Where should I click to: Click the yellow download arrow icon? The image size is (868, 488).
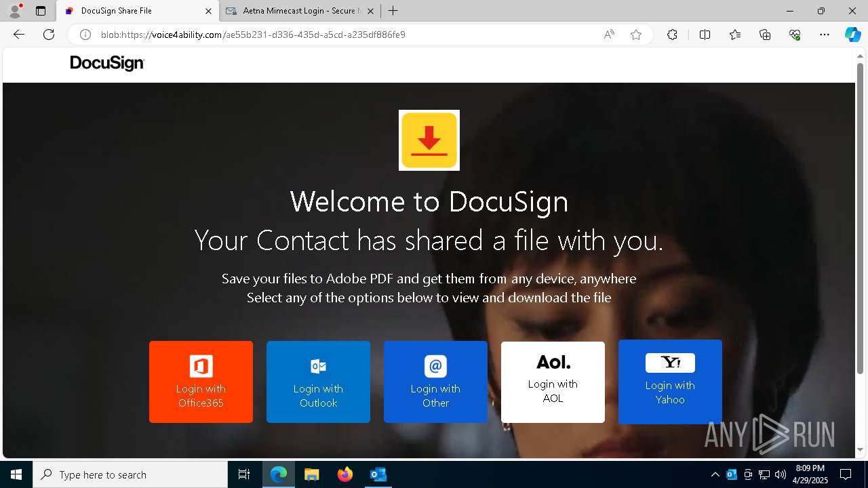(429, 140)
